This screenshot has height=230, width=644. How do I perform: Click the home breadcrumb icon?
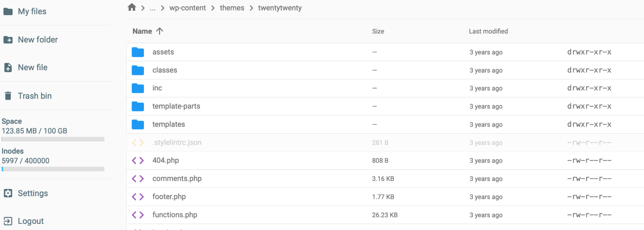tap(132, 7)
